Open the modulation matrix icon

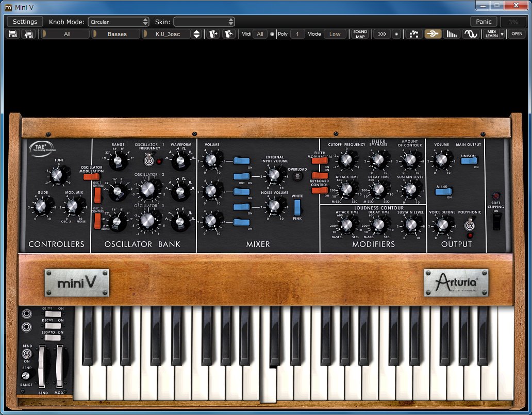pyautogui.click(x=414, y=34)
